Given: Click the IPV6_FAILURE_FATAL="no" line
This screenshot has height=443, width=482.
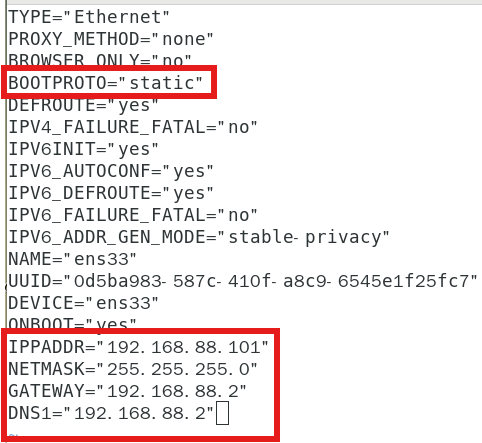Looking at the screenshot, I should (133, 215).
